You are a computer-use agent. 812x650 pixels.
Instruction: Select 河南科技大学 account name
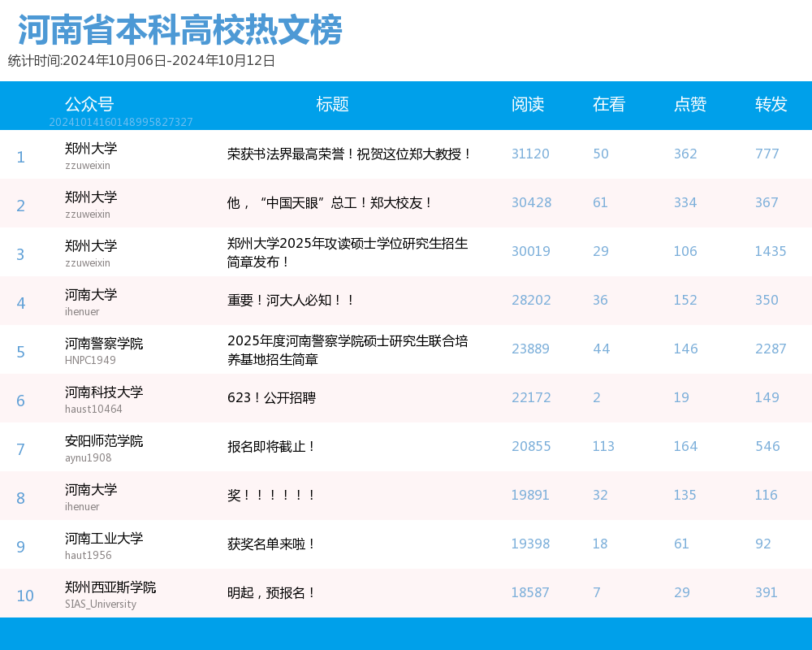tap(104, 392)
